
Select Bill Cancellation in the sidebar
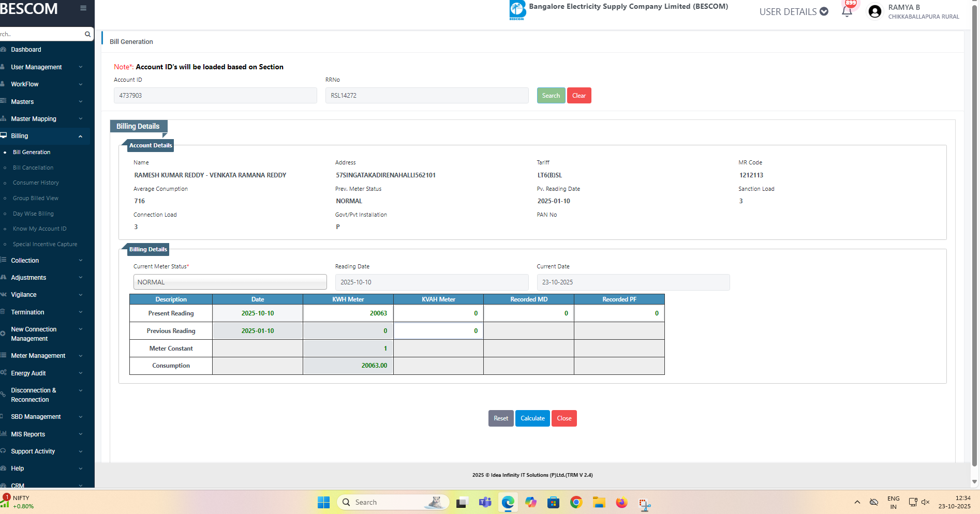33,168
